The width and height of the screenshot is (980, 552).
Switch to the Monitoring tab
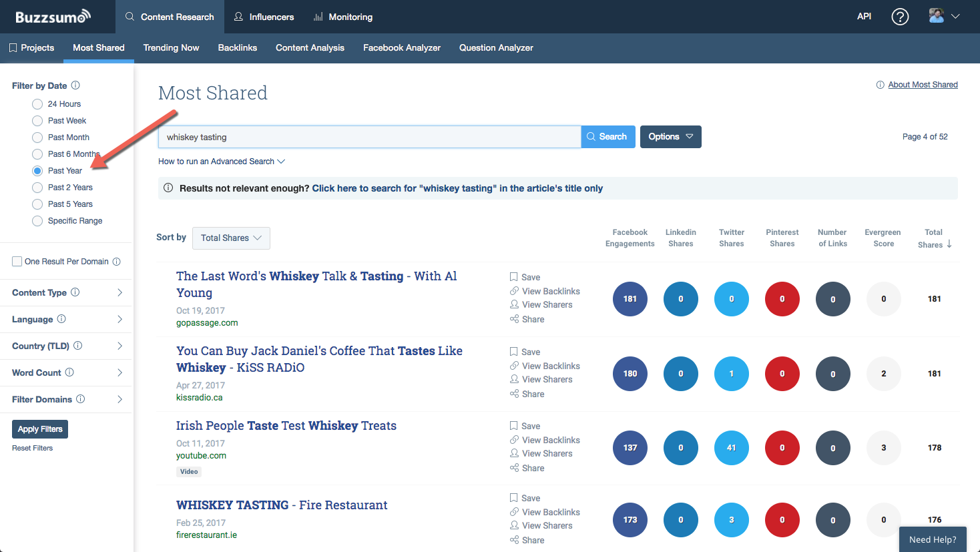pyautogui.click(x=343, y=17)
